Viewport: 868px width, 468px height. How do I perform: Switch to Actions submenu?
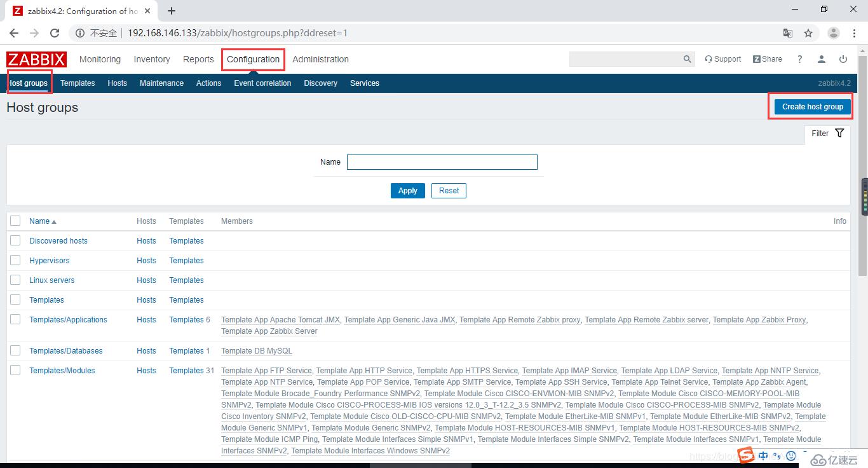208,83
